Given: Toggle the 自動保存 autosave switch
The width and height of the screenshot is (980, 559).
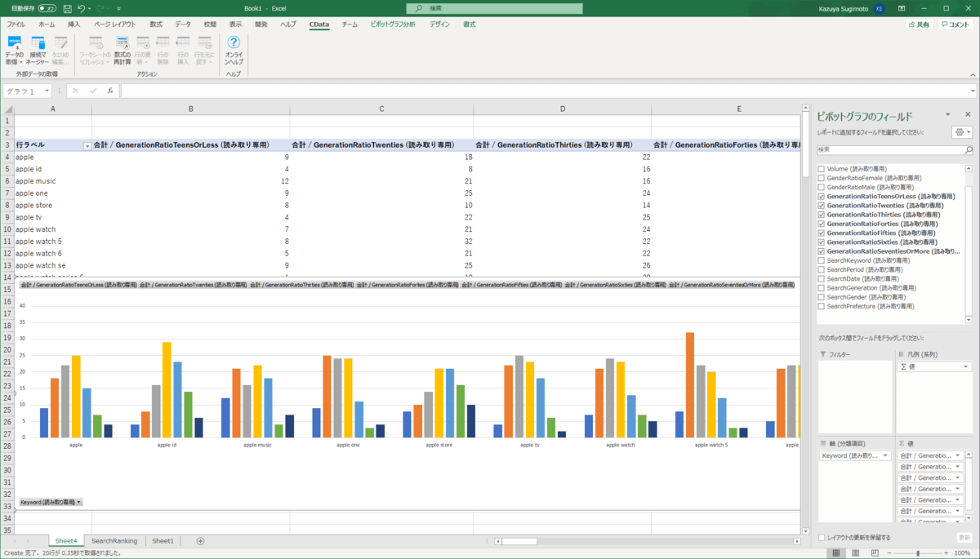Looking at the screenshot, I should pos(47,8).
